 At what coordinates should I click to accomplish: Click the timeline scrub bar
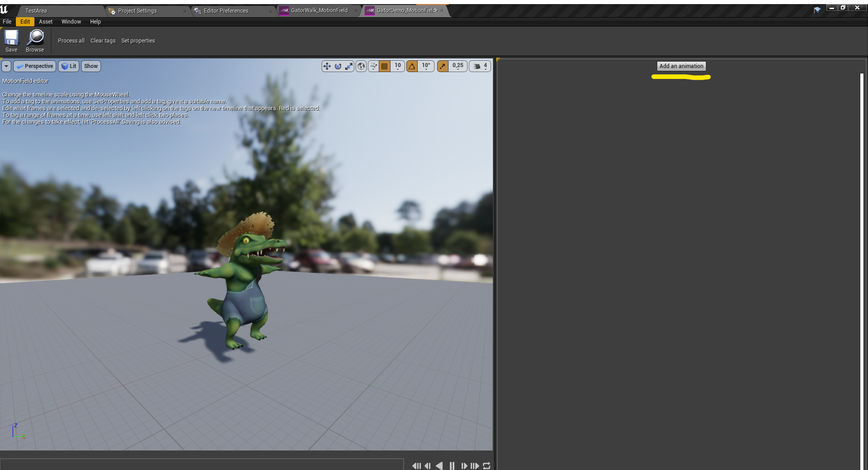[202, 465]
